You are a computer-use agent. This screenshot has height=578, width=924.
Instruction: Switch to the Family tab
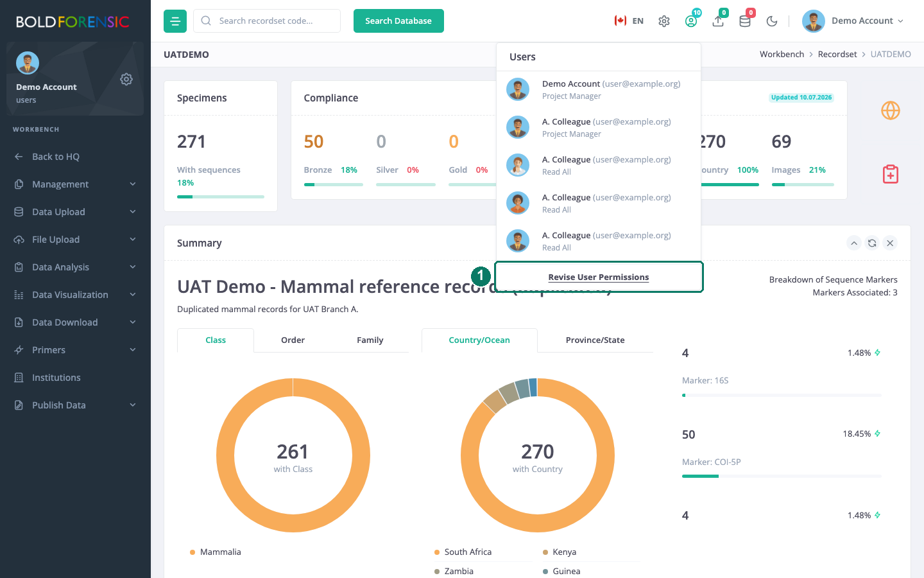[370, 340]
